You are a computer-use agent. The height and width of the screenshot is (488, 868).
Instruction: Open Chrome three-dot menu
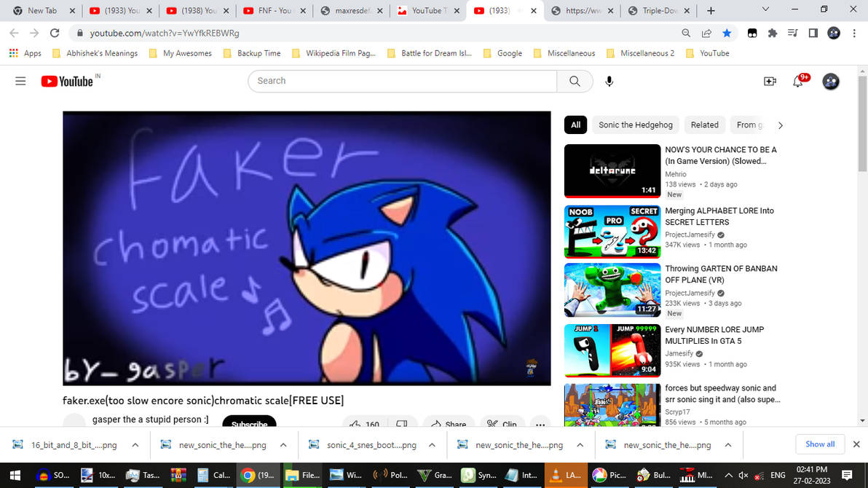(x=854, y=34)
